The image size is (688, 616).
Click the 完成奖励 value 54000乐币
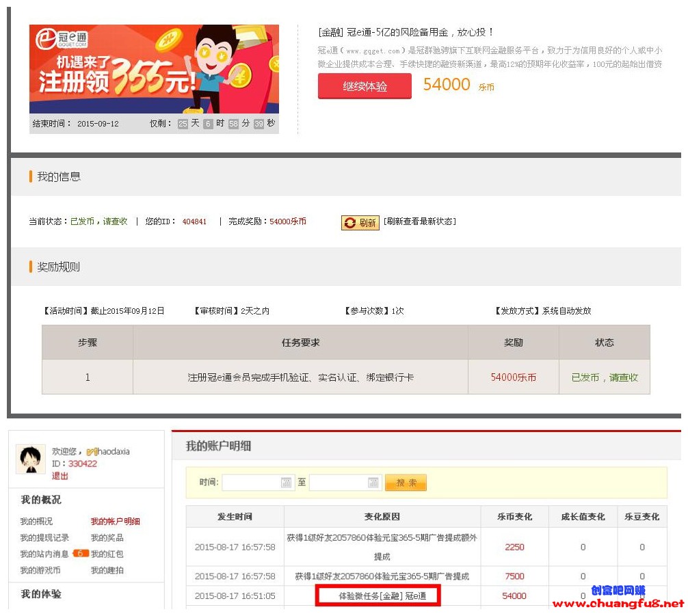[288, 222]
